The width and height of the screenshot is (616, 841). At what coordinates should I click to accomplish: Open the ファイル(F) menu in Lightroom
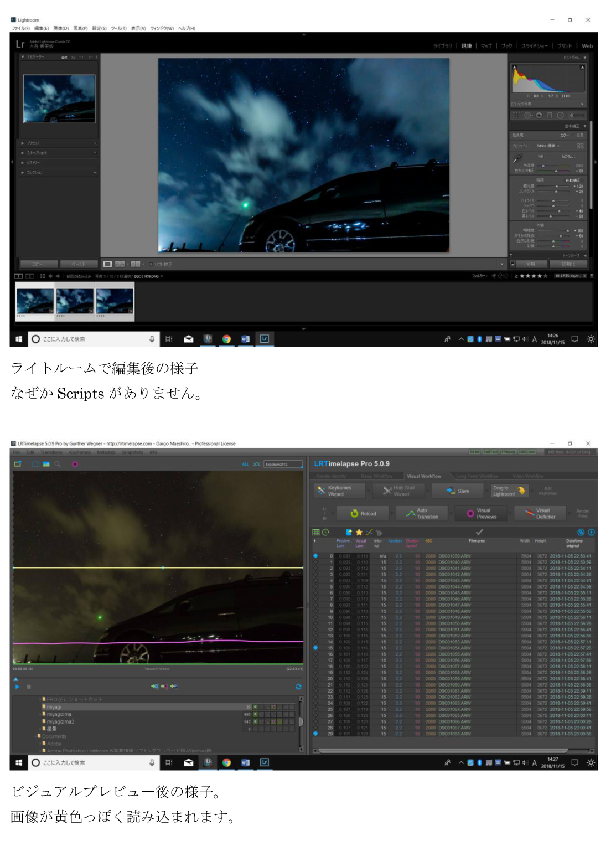click(x=21, y=28)
